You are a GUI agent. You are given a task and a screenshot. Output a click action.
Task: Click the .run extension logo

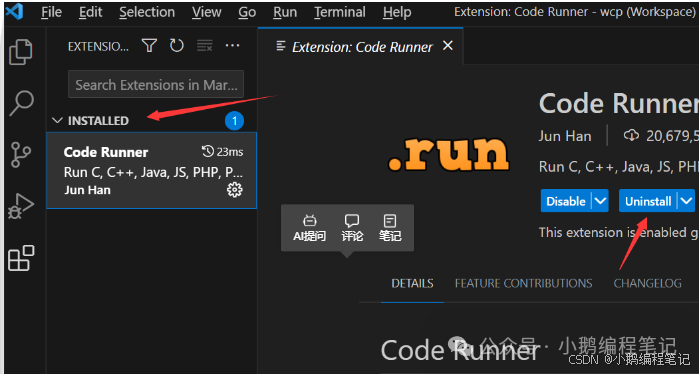pos(448,153)
